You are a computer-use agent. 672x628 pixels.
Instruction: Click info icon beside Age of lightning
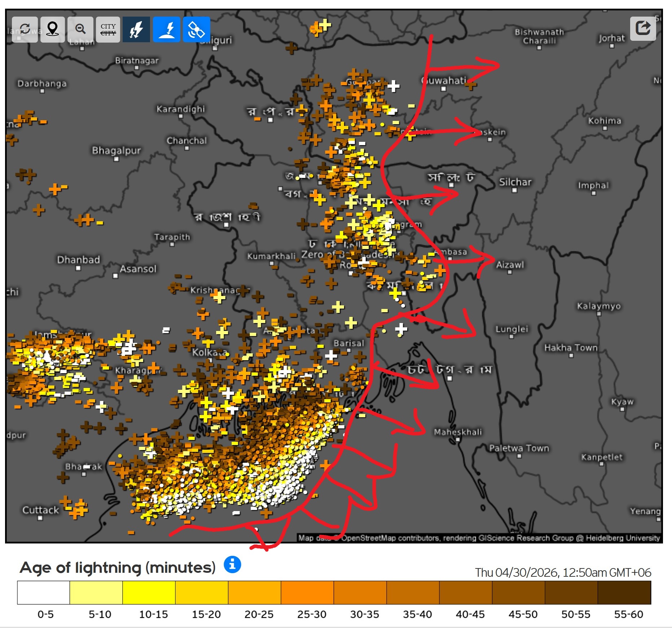click(232, 564)
